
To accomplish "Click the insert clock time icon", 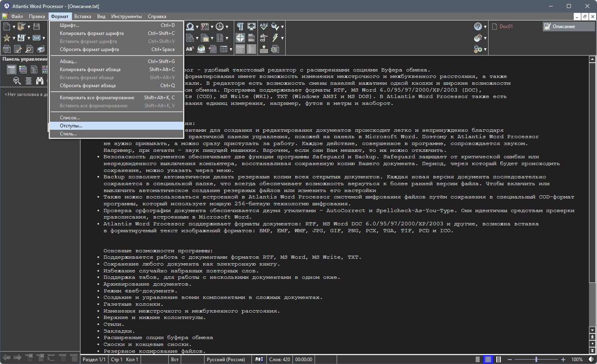I will [x=219, y=27].
